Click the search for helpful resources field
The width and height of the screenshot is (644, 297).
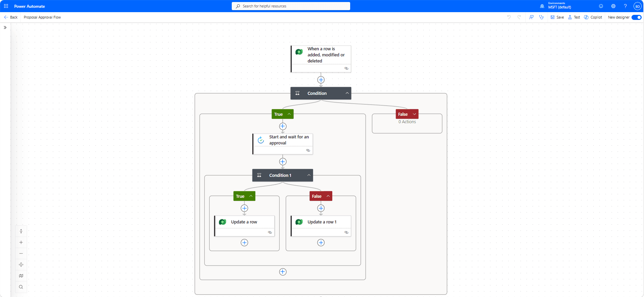(x=291, y=6)
